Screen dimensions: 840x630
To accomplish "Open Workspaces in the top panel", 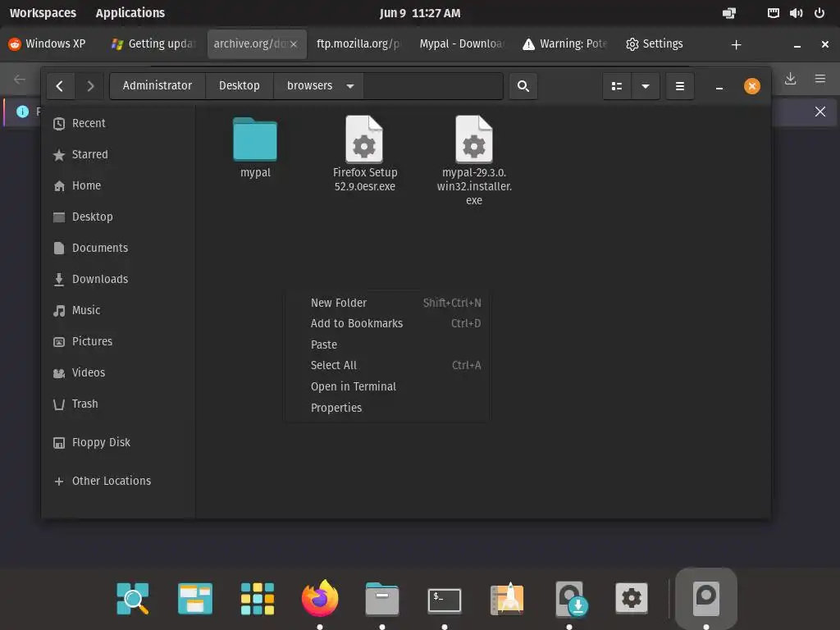I will coord(43,13).
